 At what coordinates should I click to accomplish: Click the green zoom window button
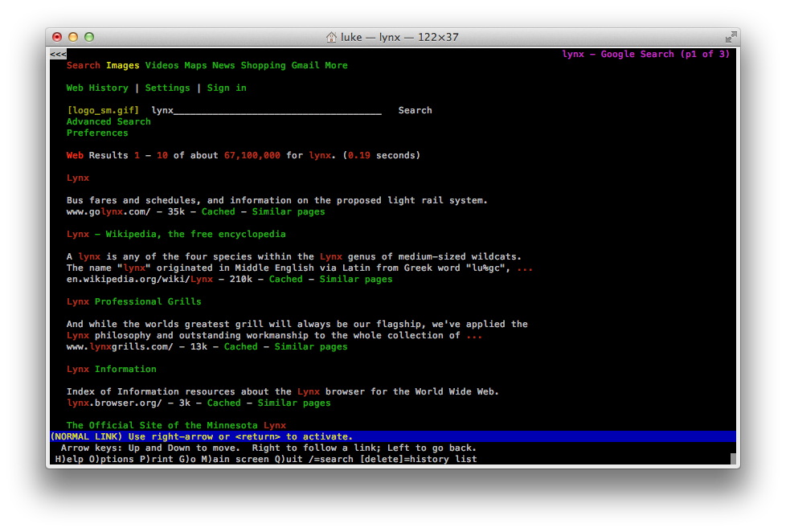pyautogui.click(x=89, y=37)
